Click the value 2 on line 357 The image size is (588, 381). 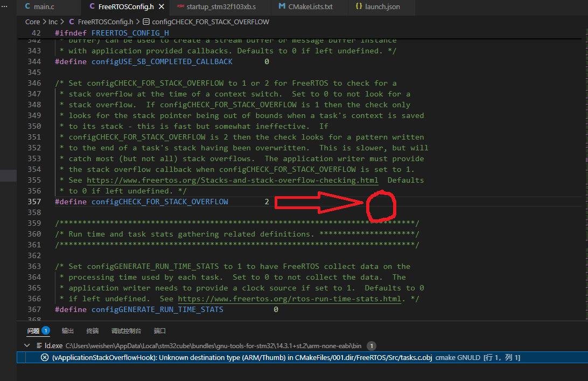[x=267, y=202]
